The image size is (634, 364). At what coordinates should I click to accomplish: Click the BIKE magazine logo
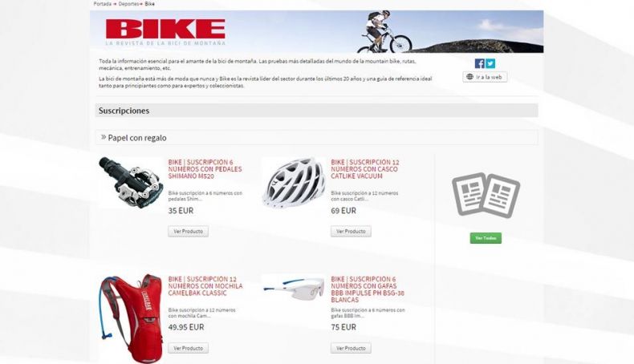[x=165, y=31]
